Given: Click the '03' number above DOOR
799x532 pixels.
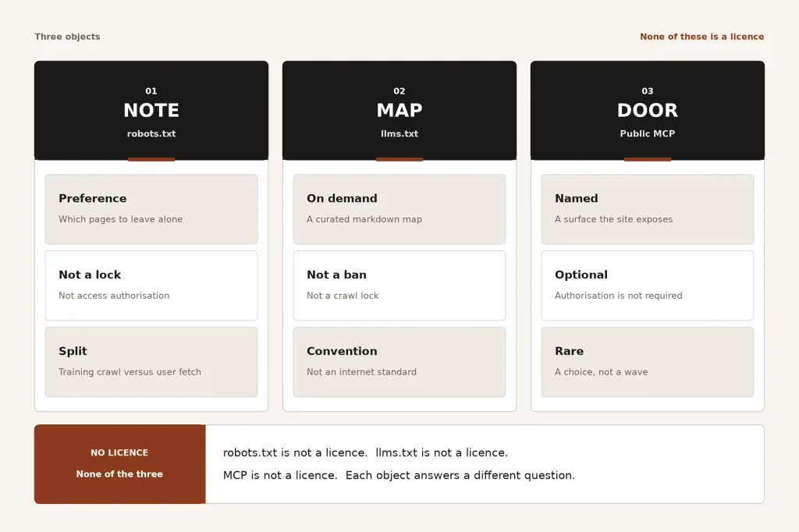Looking at the screenshot, I should pos(647,91).
